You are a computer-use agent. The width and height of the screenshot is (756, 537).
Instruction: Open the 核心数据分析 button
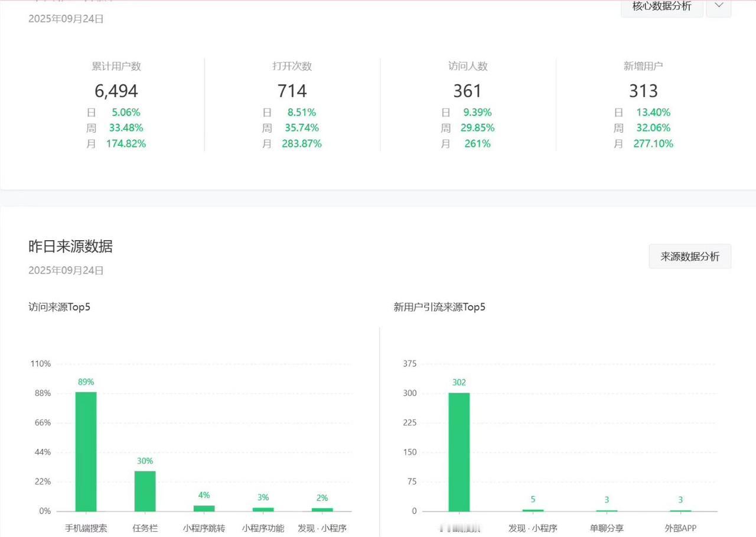click(661, 7)
